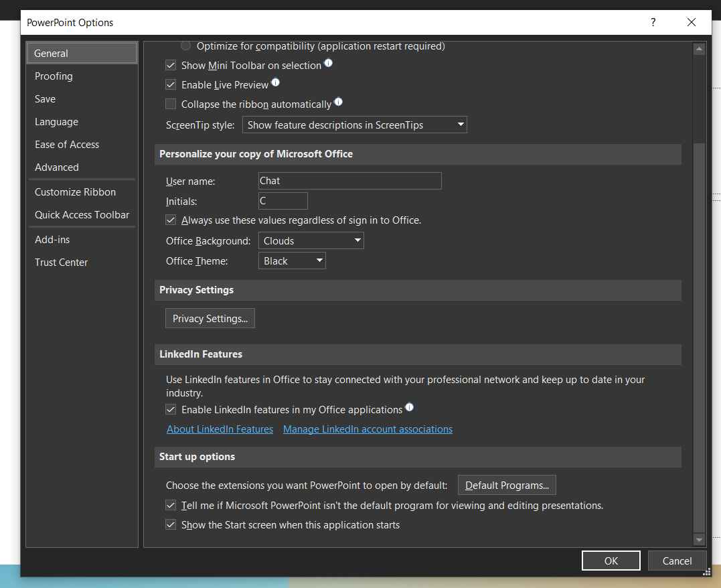721x588 pixels.
Task: Click the scrollbar down arrow
Action: click(699, 540)
